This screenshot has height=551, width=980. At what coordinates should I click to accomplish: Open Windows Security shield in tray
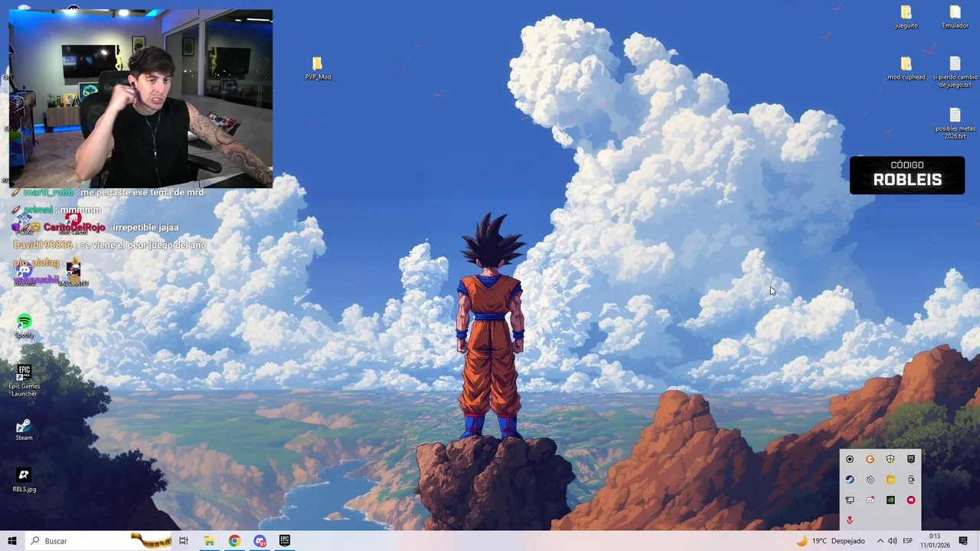tap(890, 459)
